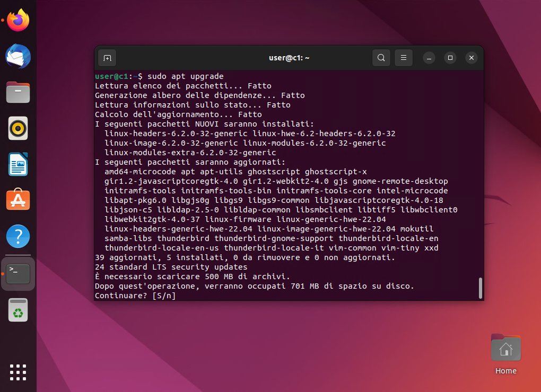Click the 'linux-firmware' package name
This screenshot has height=392, width=541.
[238, 219]
